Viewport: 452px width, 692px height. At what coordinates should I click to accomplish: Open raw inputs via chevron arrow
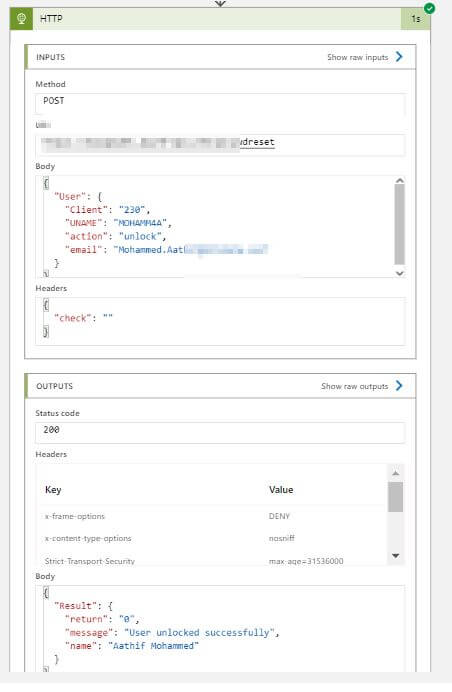(399, 56)
